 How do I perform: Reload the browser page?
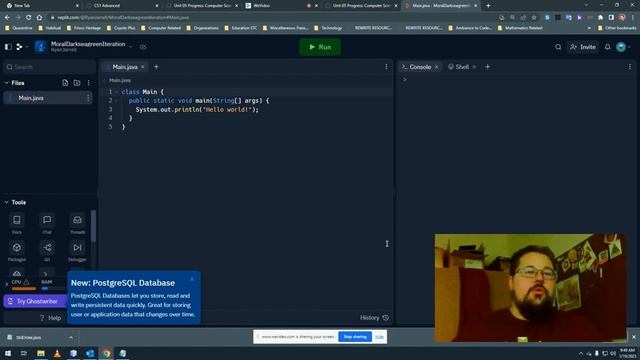coord(29,18)
